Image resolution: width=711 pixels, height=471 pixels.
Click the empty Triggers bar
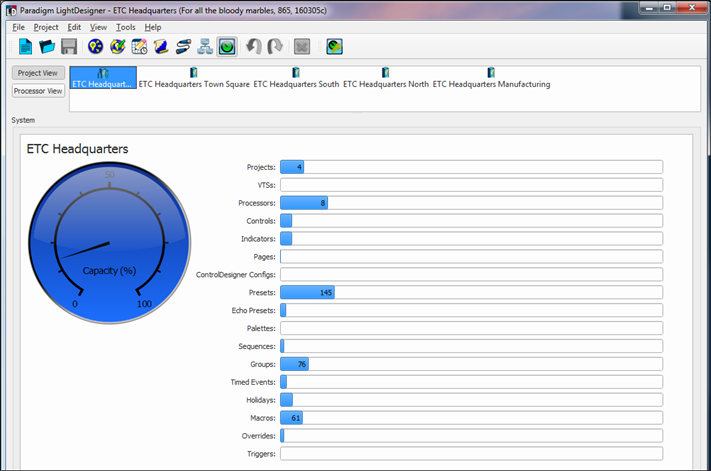pyautogui.click(x=471, y=454)
